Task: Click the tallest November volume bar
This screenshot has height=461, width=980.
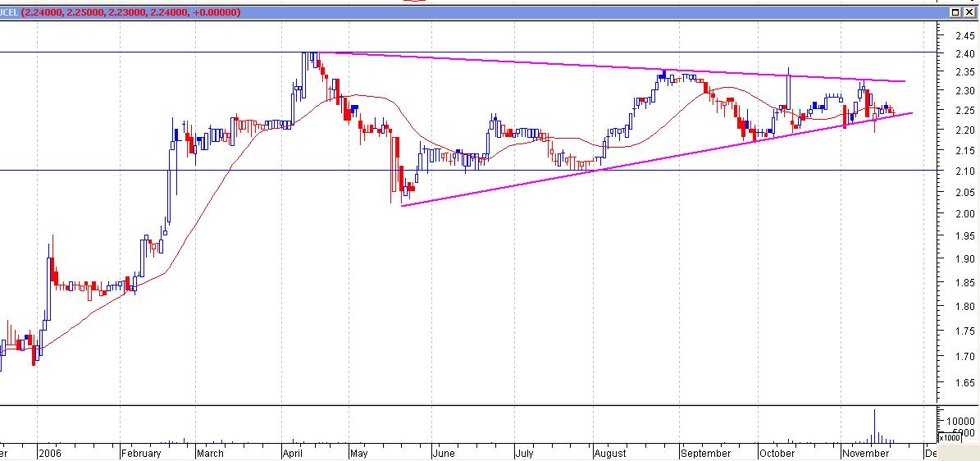Action: (874, 427)
